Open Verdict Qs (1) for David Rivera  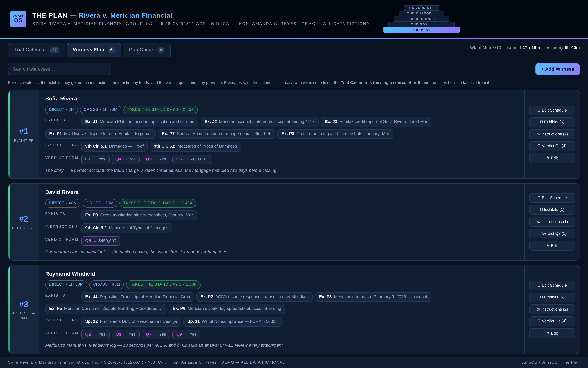pos(552,233)
